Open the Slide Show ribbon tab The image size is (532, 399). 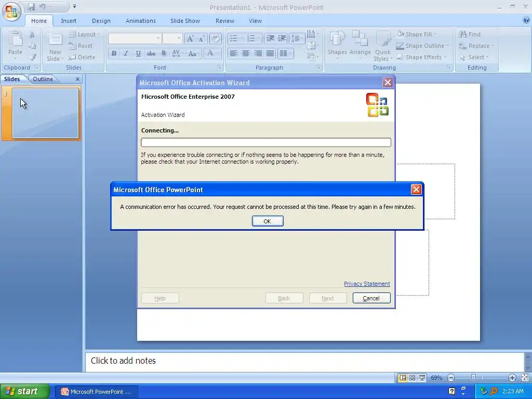pyautogui.click(x=185, y=21)
